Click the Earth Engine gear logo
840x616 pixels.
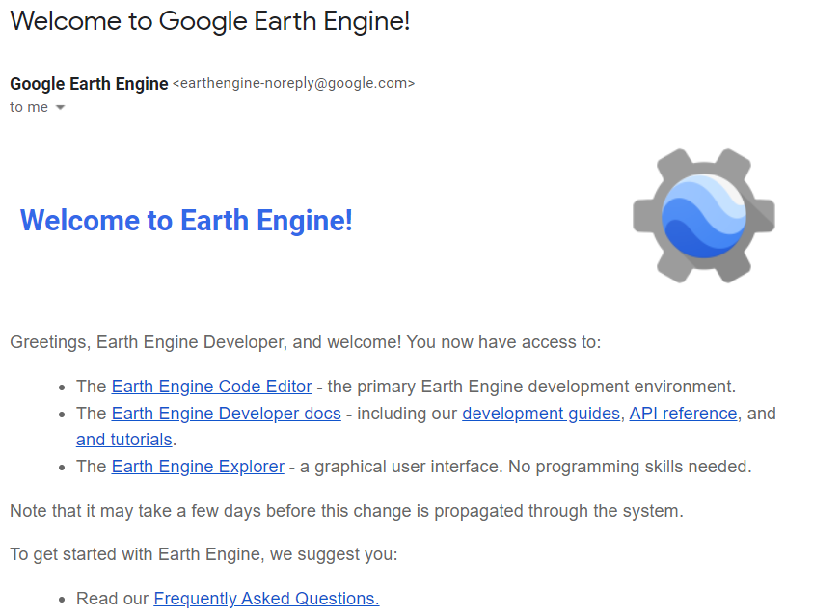click(x=703, y=215)
